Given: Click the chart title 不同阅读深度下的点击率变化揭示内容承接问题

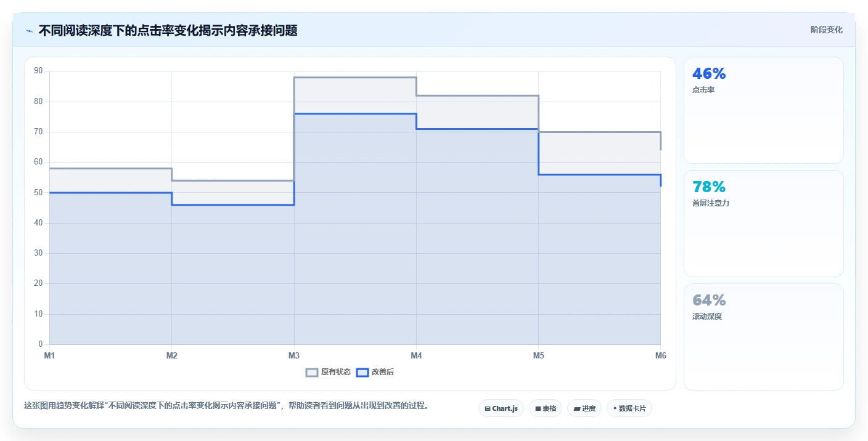Looking at the screenshot, I should coord(168,31).
